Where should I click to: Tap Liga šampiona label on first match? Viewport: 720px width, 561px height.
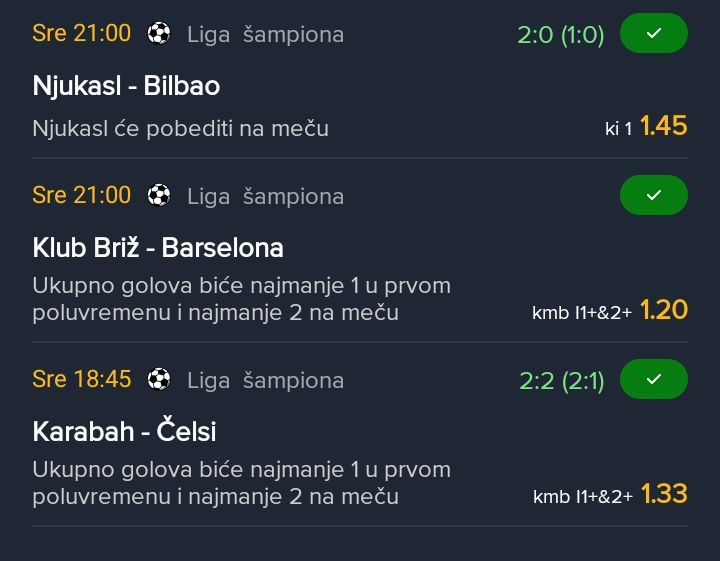click(x=265, y=35)
